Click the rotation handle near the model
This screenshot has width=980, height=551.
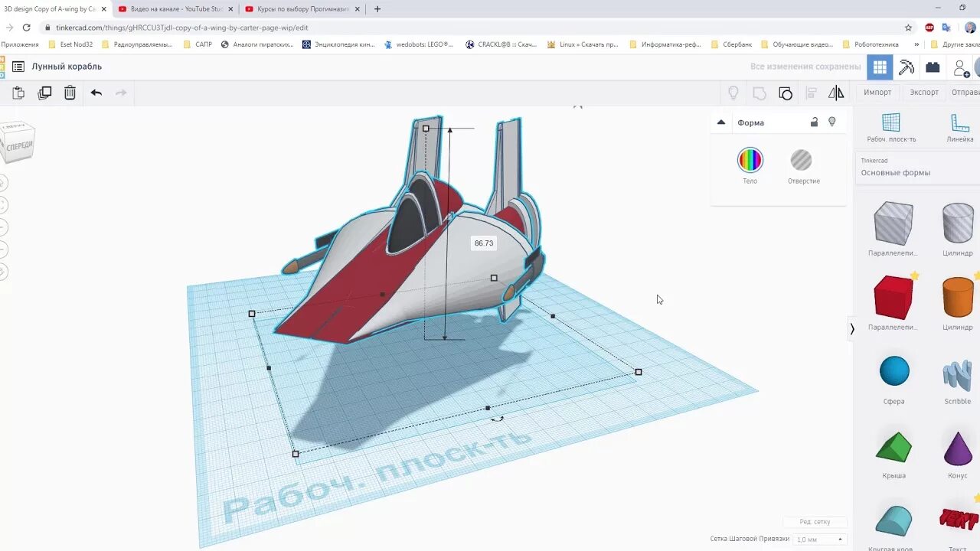[497, 418]
